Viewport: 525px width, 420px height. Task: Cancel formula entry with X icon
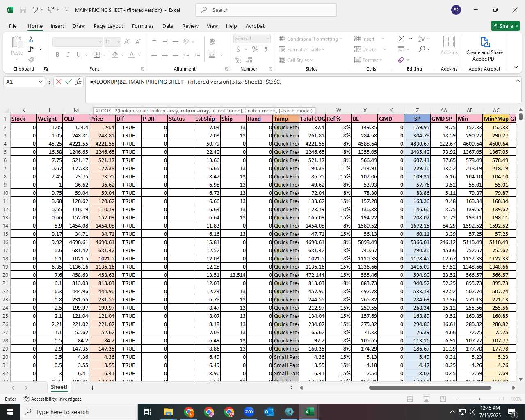coord(59,82)
